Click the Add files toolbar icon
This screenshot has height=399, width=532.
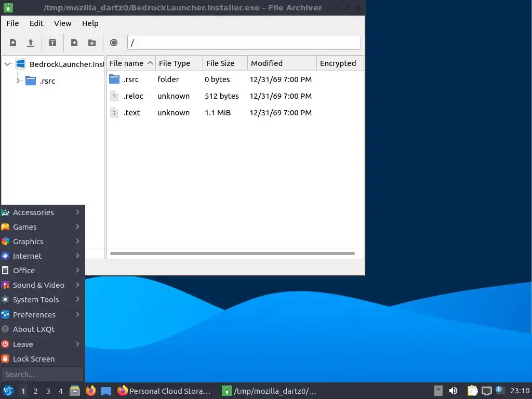74,43
